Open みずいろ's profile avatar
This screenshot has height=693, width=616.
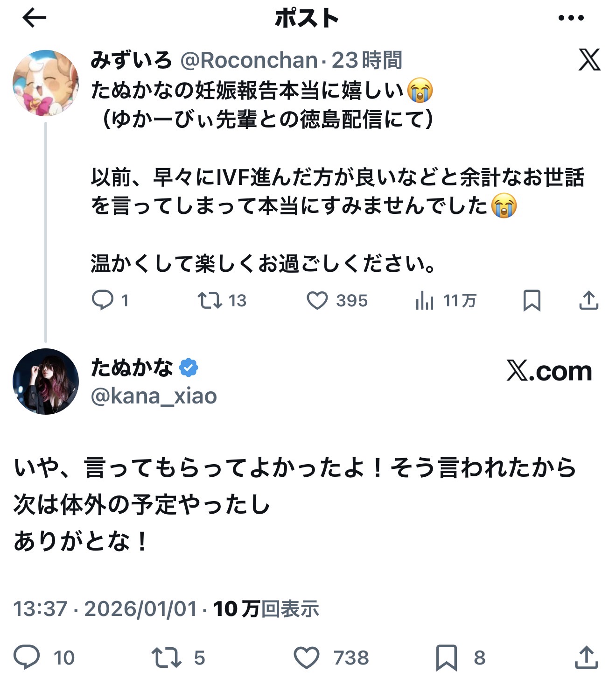click(46, 83)
